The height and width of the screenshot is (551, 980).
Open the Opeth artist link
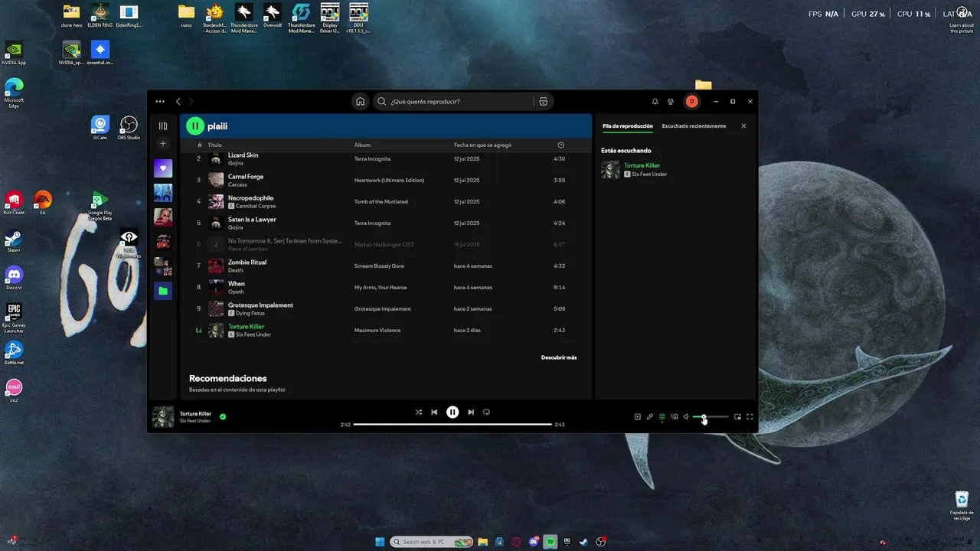coord(237,292)
